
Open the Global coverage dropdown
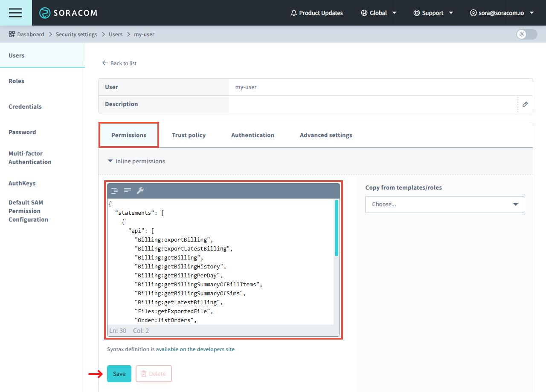378,13
